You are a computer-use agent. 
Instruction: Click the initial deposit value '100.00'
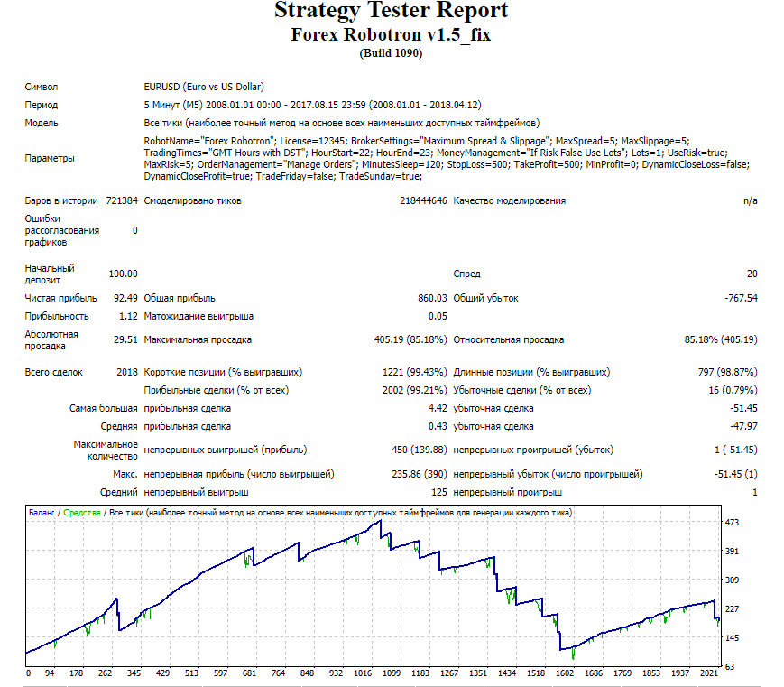(123, 274)
